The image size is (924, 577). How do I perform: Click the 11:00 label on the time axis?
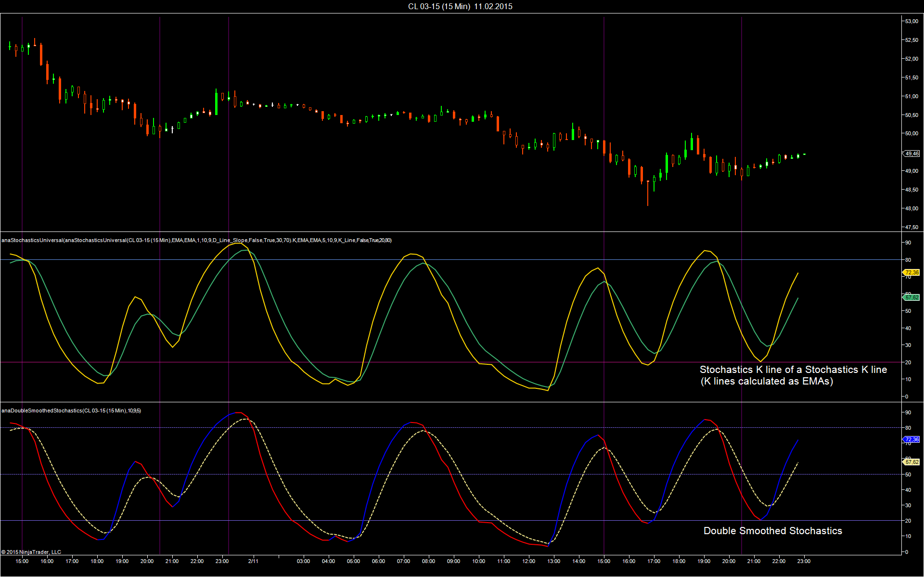coord(504,561)
